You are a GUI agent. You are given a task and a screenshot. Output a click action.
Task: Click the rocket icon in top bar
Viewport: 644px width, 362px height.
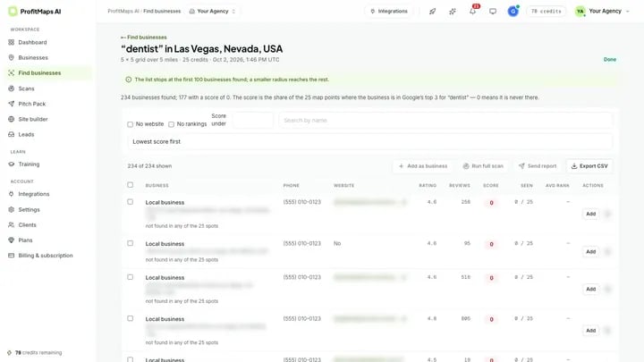point(433,12)
